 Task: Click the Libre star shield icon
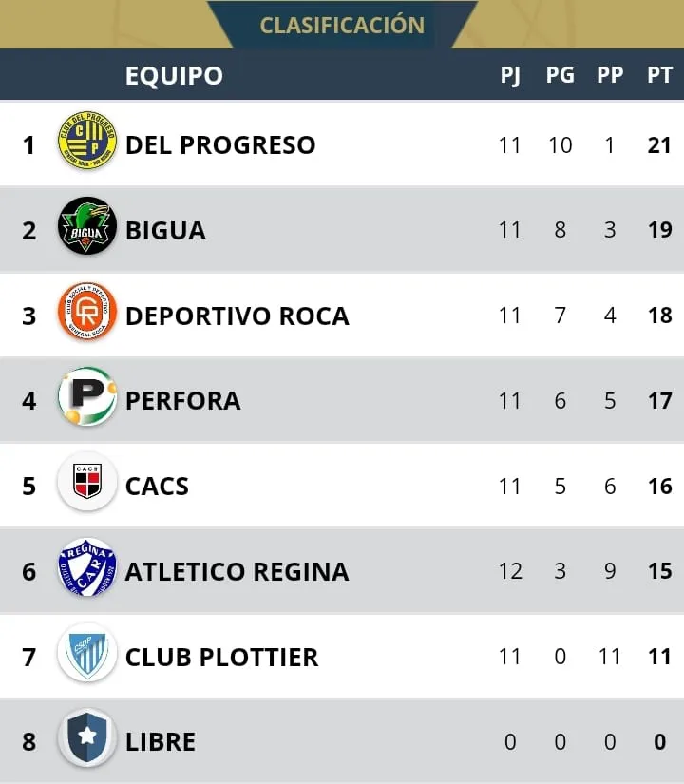click(x=86, y=740)
